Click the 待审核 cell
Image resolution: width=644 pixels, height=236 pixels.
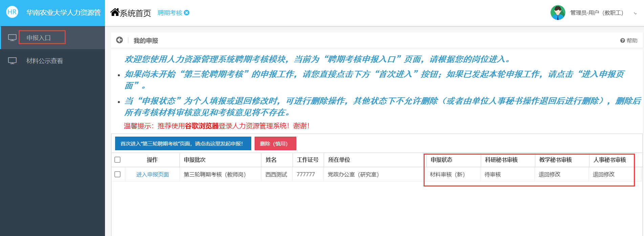pos(493,174)
